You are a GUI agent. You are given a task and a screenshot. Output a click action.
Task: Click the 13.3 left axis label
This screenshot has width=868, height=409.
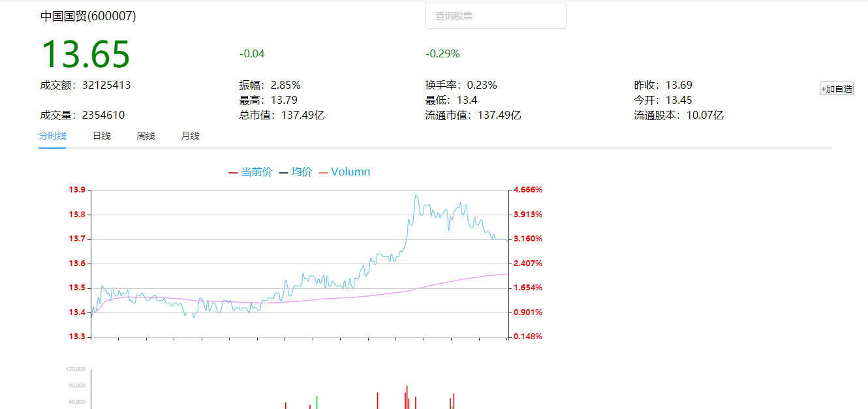point(76,337)
